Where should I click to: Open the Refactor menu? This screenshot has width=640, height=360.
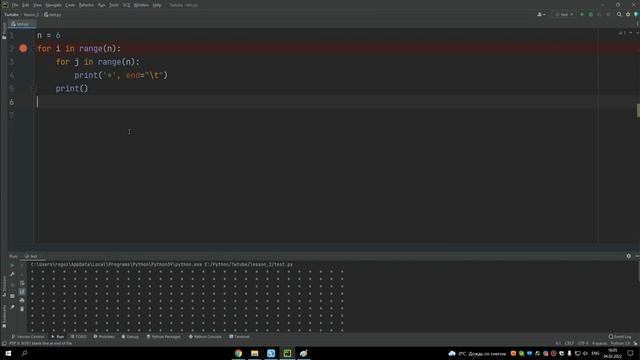point(86,5)
